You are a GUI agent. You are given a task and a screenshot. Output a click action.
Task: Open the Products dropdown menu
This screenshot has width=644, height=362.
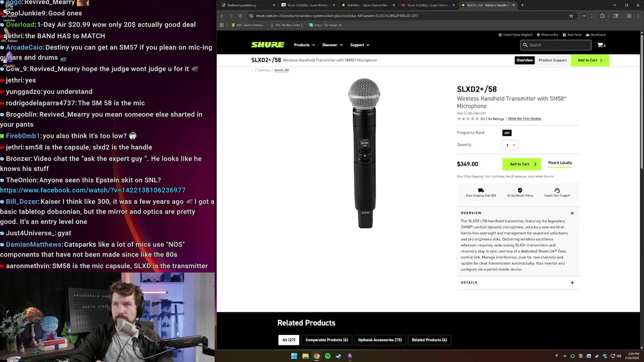click(x=304, y=45)
